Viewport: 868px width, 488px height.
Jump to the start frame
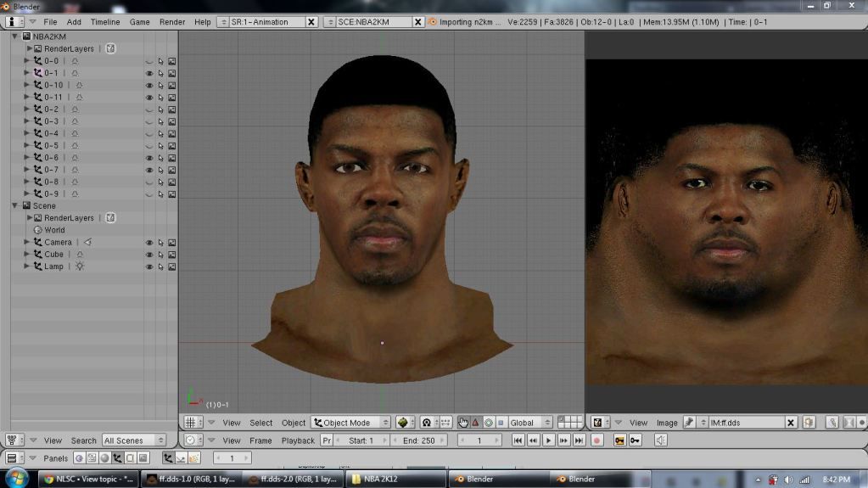point(518,440)
